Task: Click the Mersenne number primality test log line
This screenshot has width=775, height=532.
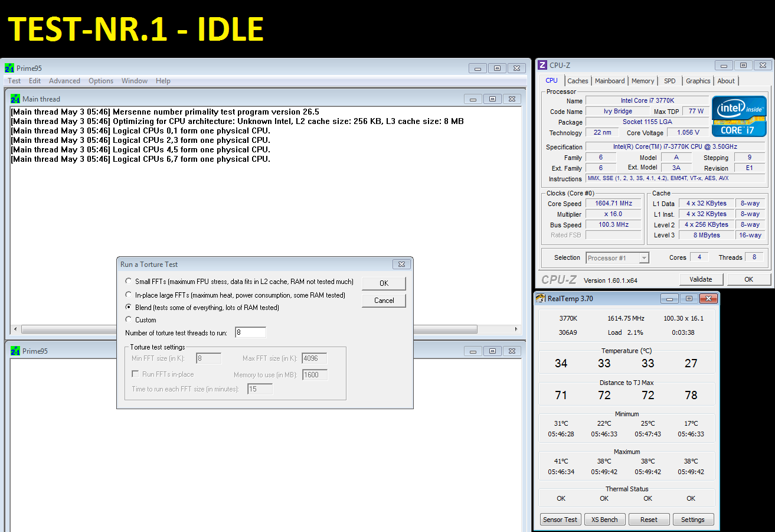Action: click(x=165, y=112)
